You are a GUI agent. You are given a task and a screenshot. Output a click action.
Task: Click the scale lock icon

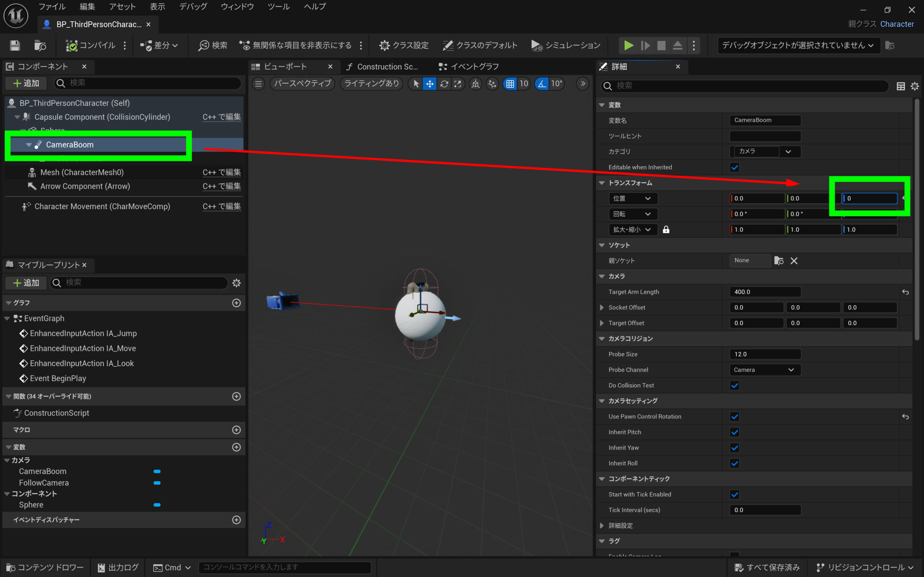point(666,229)
